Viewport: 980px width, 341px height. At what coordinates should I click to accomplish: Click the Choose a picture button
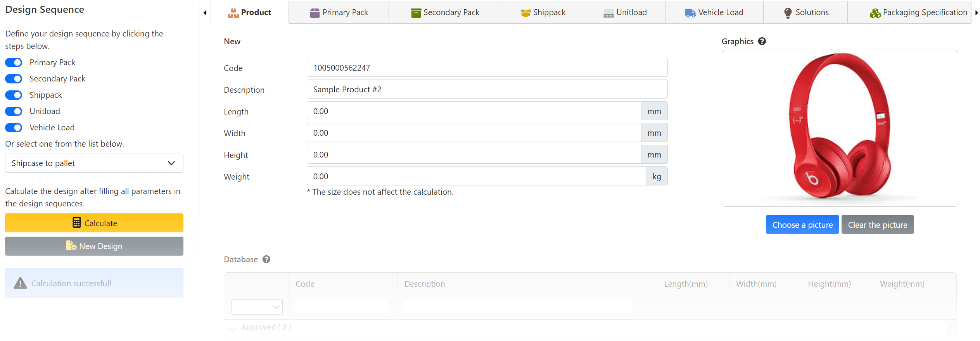click(802, 225)
